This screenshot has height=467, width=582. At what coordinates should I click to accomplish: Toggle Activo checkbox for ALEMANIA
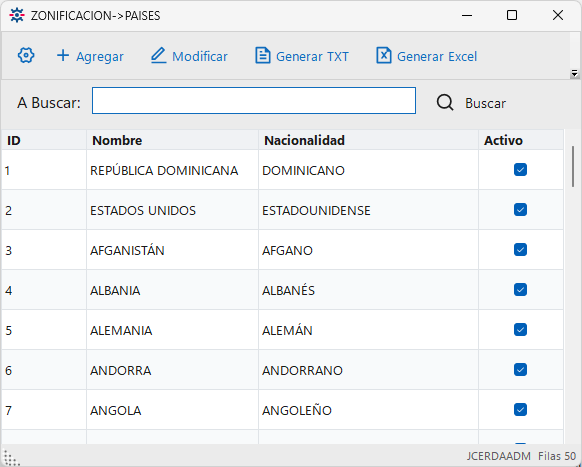pos(520,330)
